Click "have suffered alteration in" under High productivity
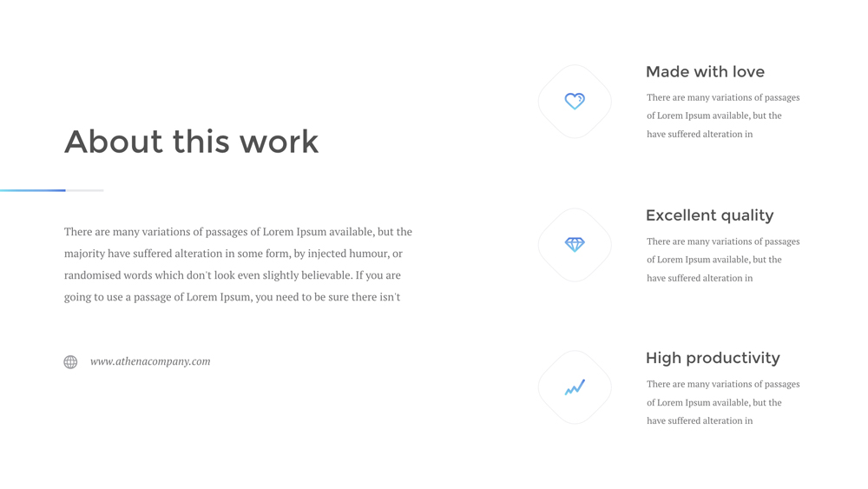 point(700,420)
